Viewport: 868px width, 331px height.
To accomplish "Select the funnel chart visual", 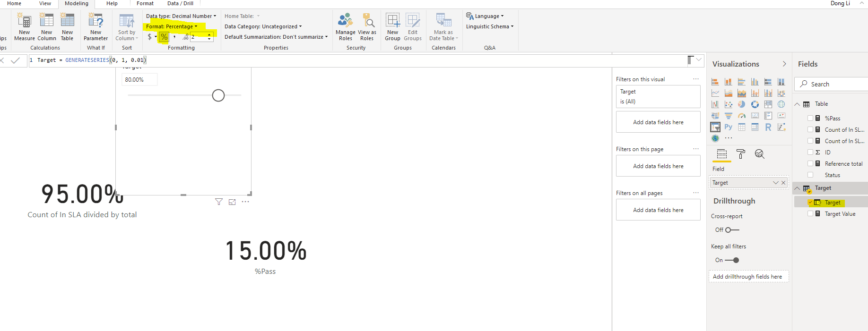I will [x=728, y=116].
